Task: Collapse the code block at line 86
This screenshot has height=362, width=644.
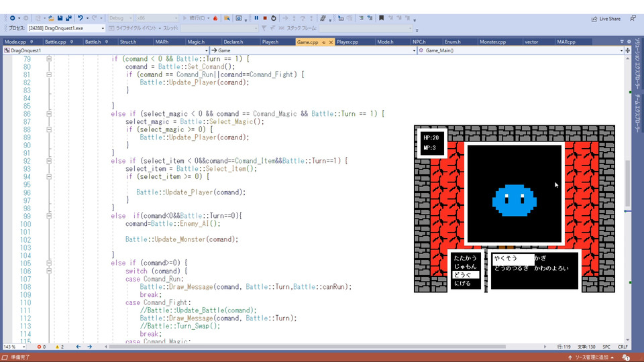Action: (x=49, y=114)
